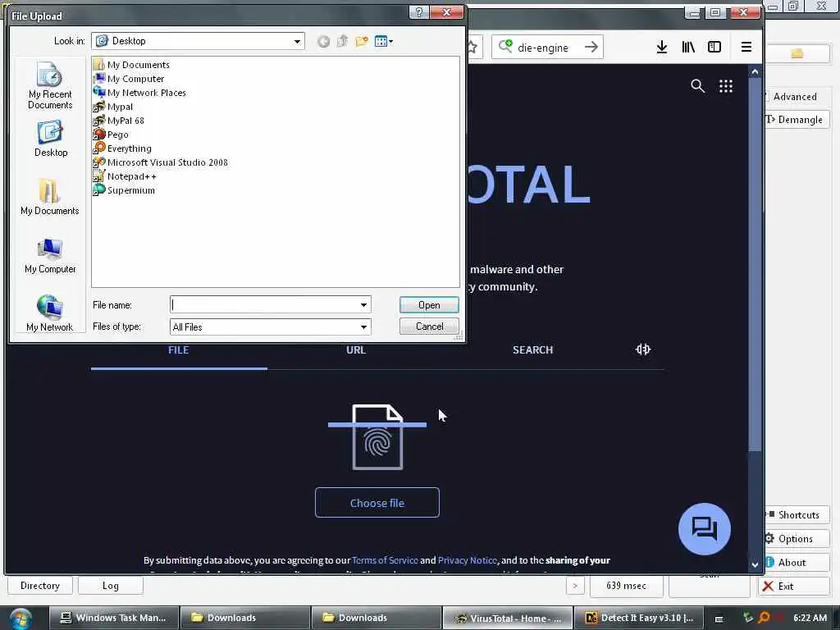Click the Shortcuts button in Detect It Easy

[x=796, y=515]
